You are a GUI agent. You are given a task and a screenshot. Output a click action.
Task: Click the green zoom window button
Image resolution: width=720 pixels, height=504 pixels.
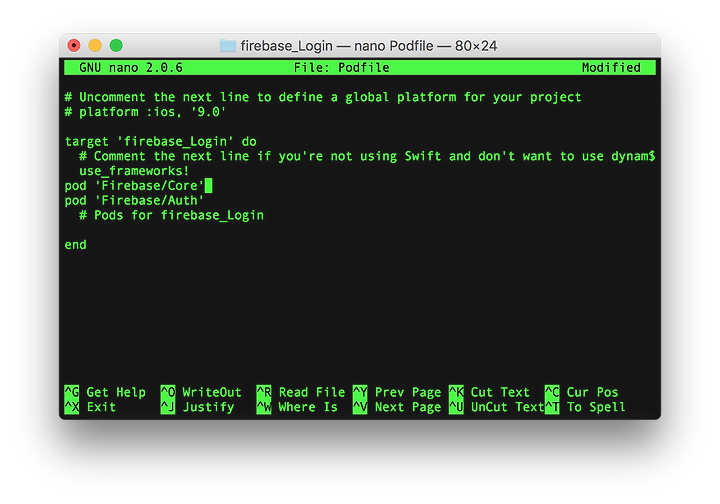point(116,45)
